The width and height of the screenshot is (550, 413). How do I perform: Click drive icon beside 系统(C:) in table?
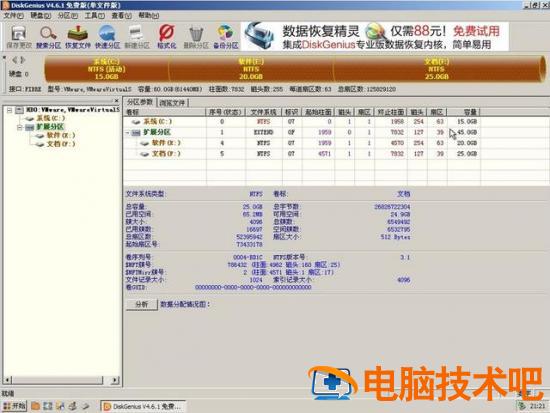pos(136,122)
